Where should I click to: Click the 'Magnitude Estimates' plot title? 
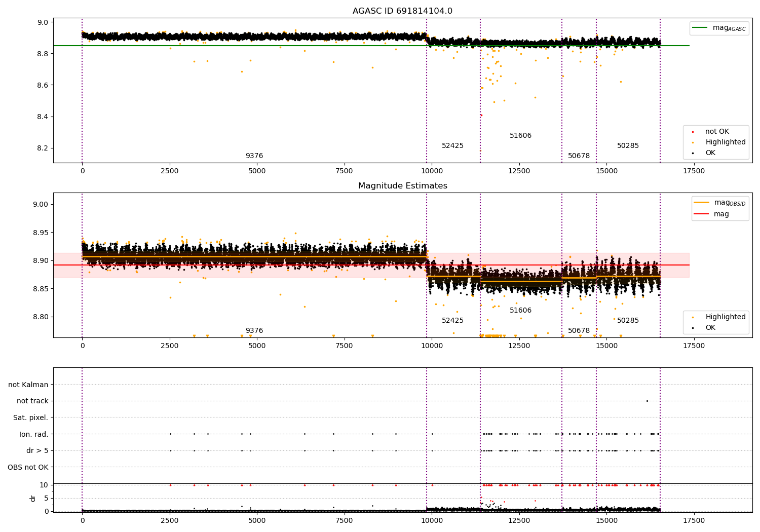point(402,186)
